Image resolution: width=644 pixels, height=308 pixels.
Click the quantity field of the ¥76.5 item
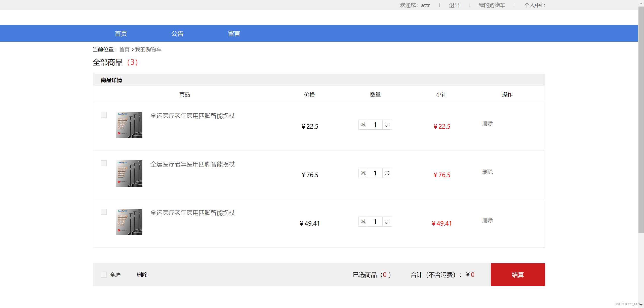pyautogui.click(x=375, y=173)
